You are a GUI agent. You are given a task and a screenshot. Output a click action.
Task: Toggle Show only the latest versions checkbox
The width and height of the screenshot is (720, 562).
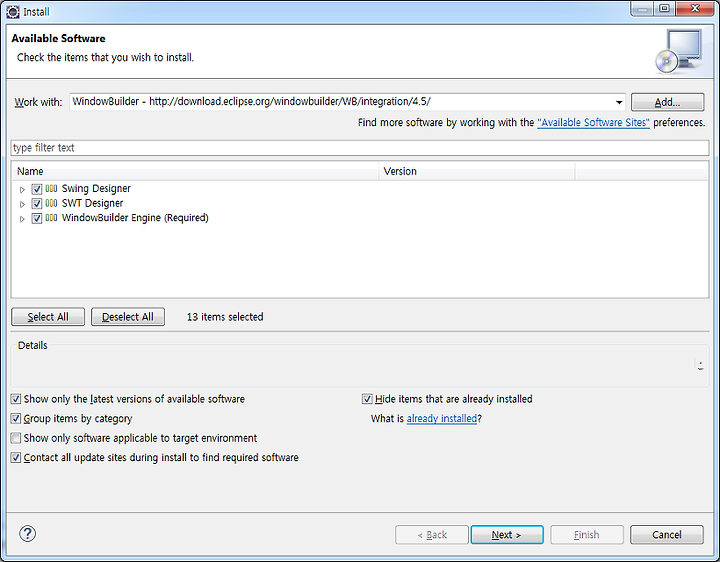click(x=16, y=399)
